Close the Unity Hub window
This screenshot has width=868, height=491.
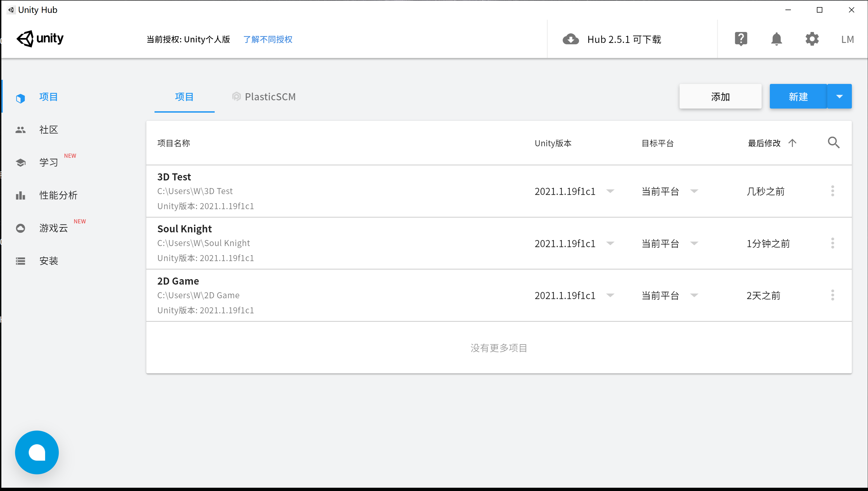(851, 10)
